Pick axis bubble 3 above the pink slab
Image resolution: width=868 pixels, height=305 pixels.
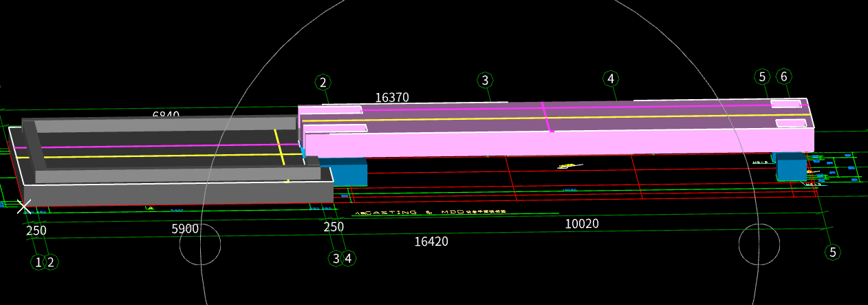(x=486, y=81)
